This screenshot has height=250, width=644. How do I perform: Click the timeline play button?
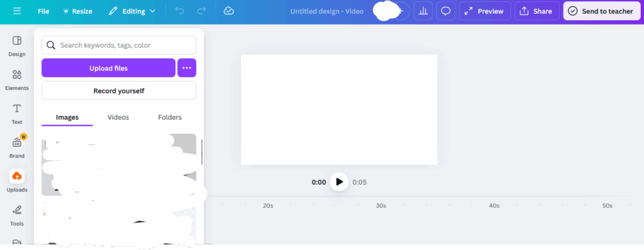[x=339, y=182]
